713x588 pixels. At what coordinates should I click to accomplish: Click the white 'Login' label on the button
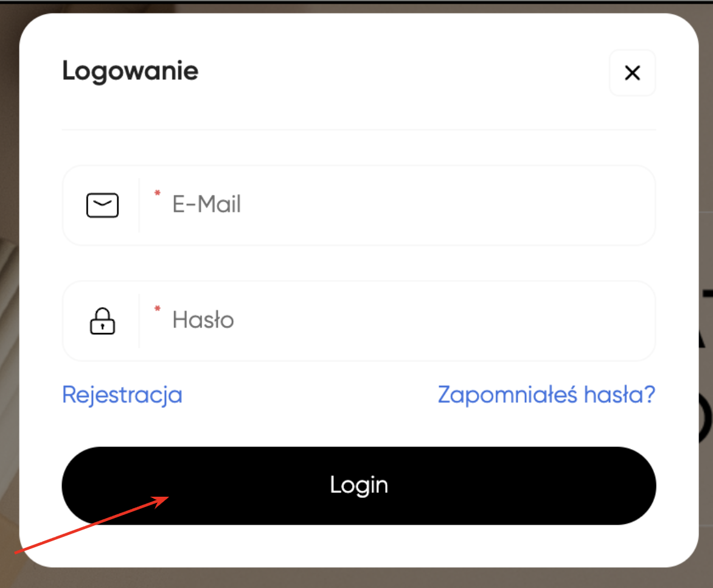(359, 486)
